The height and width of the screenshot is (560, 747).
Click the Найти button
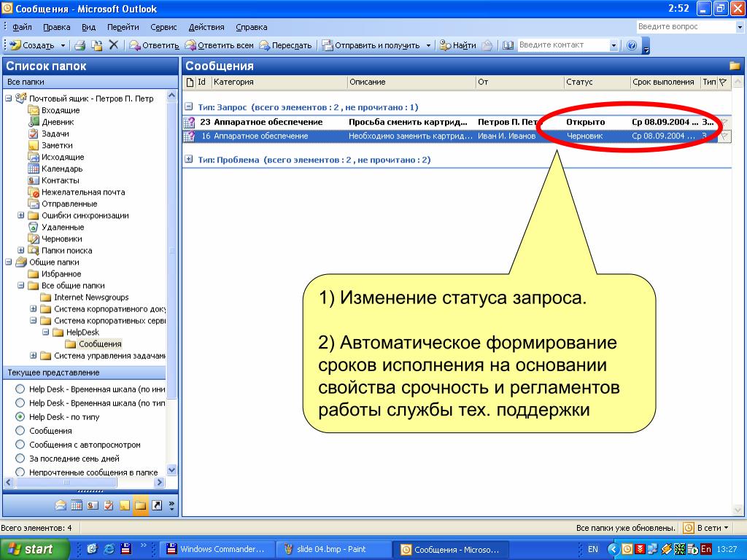tap(458, 45)
